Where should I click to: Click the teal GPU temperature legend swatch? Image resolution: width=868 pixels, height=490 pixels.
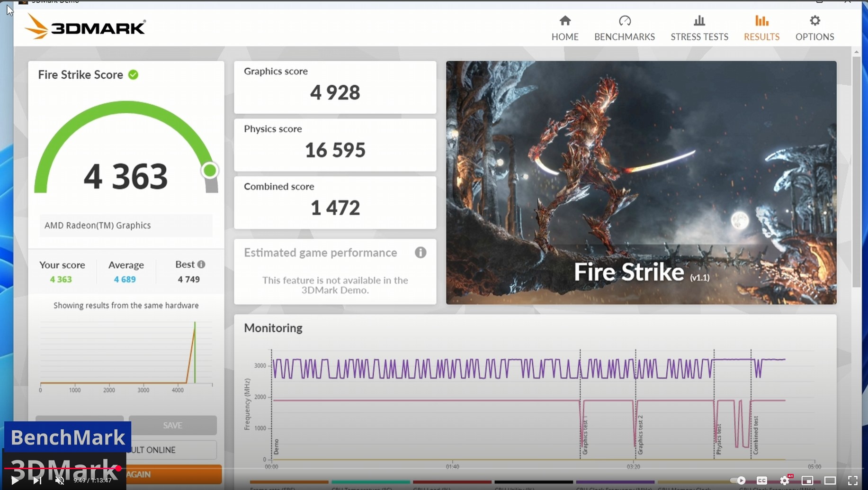[x=371, y=482]
